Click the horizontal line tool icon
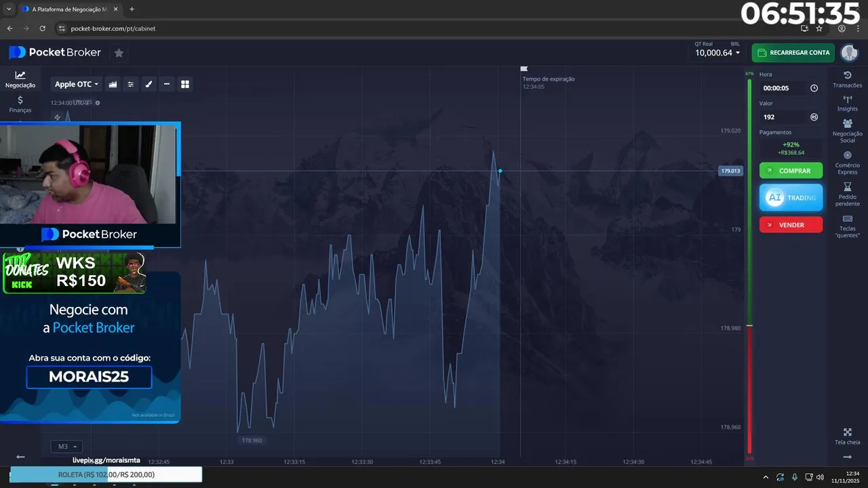 tap(167, 84)
